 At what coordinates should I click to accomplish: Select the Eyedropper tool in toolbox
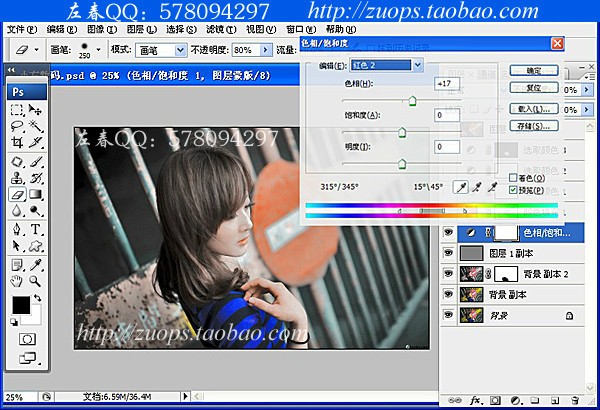pos(36,265)
